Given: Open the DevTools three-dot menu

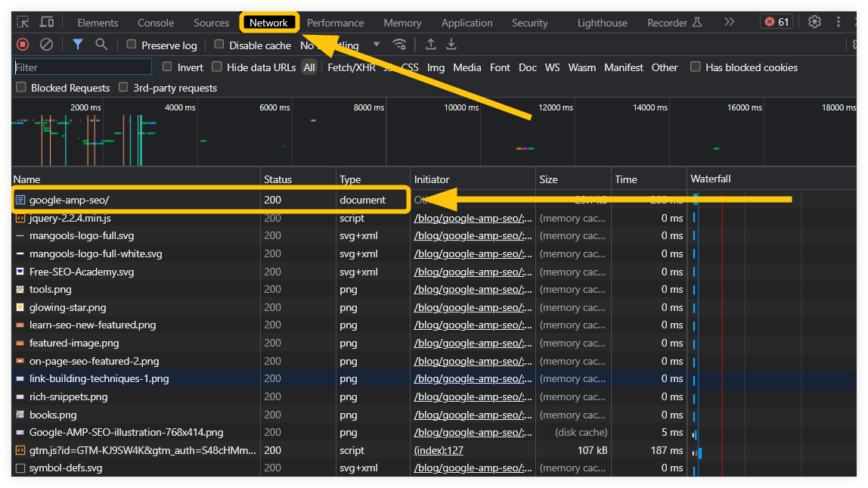Looking at the screenshot, I should (838, 22).
